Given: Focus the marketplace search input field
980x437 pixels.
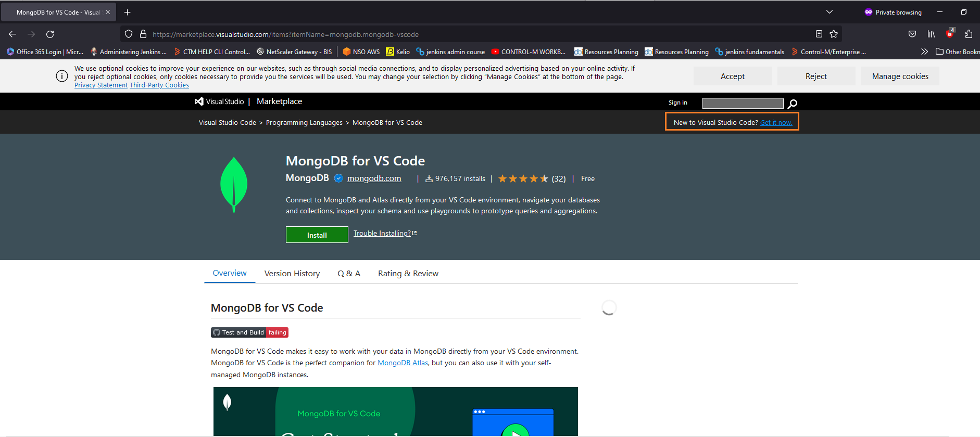Looking at the screenshot, I should click(742, 104).
